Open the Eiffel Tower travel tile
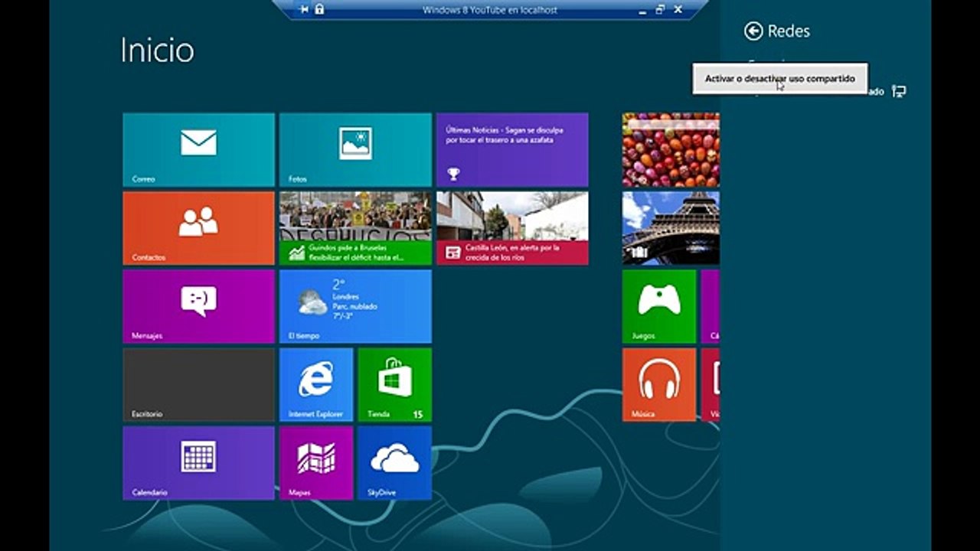Screen dimensions: 980x551 pos(671,228)
